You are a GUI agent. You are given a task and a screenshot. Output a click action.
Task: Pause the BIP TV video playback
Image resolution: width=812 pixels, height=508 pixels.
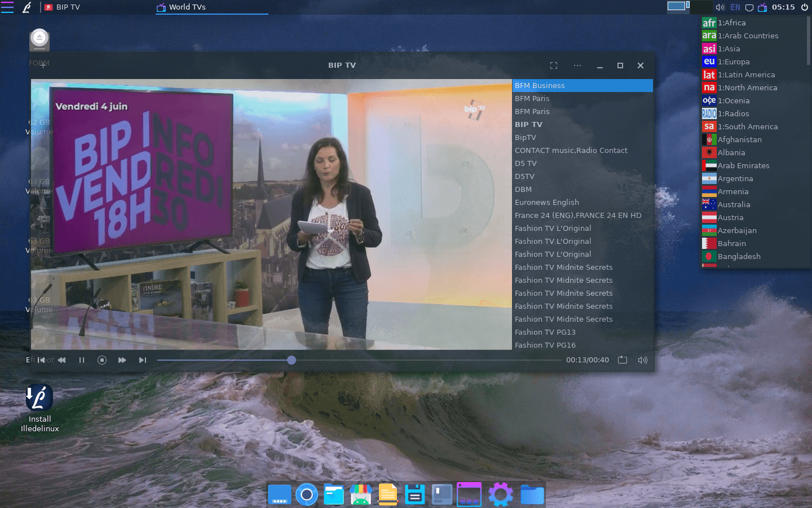pyautogui.click(x=82, y=360)
